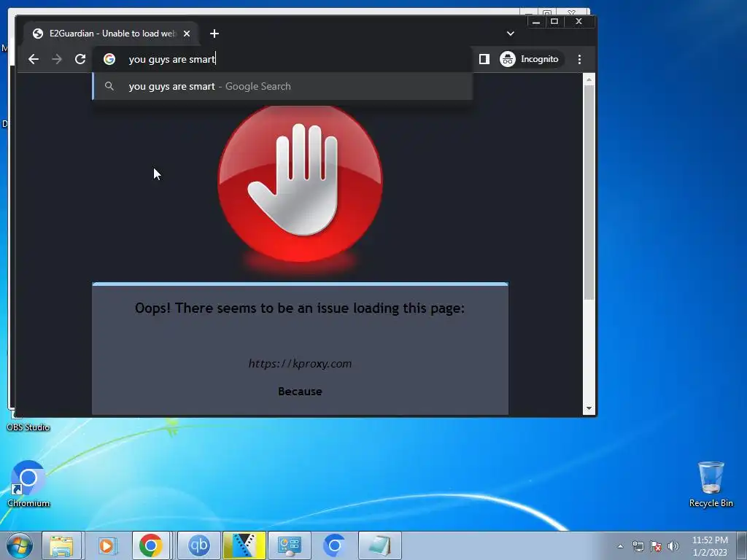
Task: Click the Show desktop strip
Action: pos(742,545)
